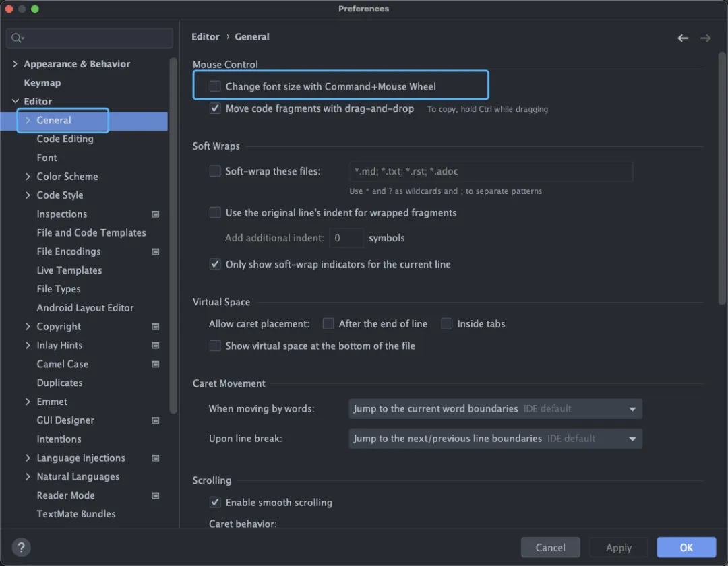Click the right panel vertical scrollbar
This screenshot has height=566, width=728.
(721, 179)
